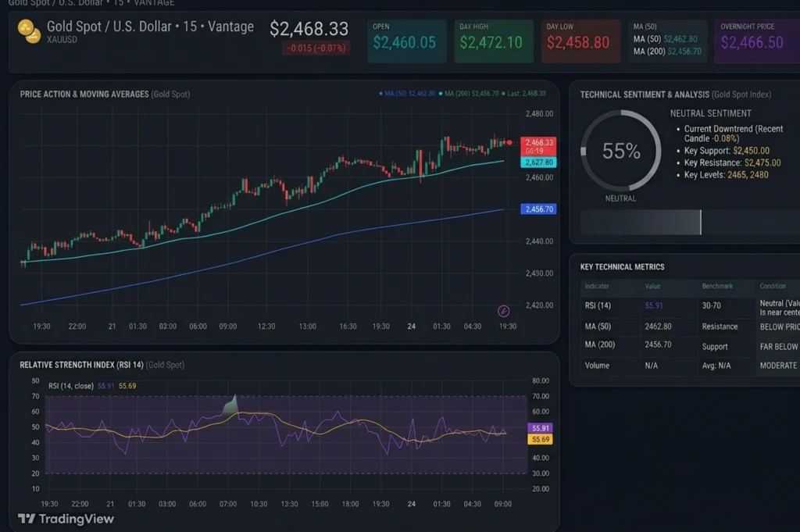Click Key Support: $2,450.00
This screenshot has height=532, width=800.
(x=727, y=151)
